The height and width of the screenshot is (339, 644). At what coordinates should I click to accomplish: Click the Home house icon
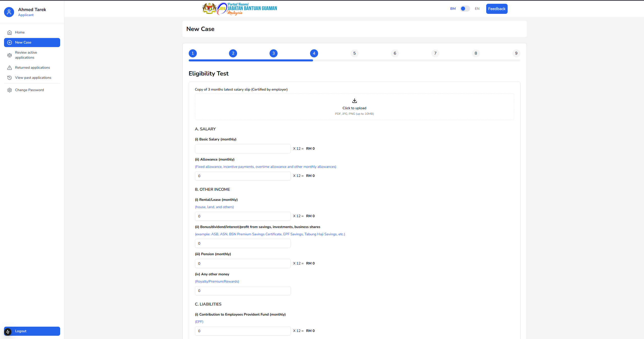10,32
